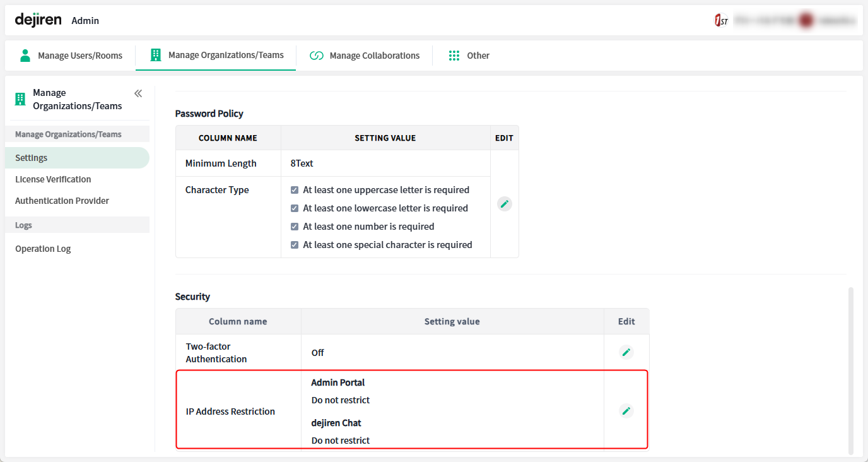Click the building icon in Manage Organizations/Teams tab

coord(155,55)
